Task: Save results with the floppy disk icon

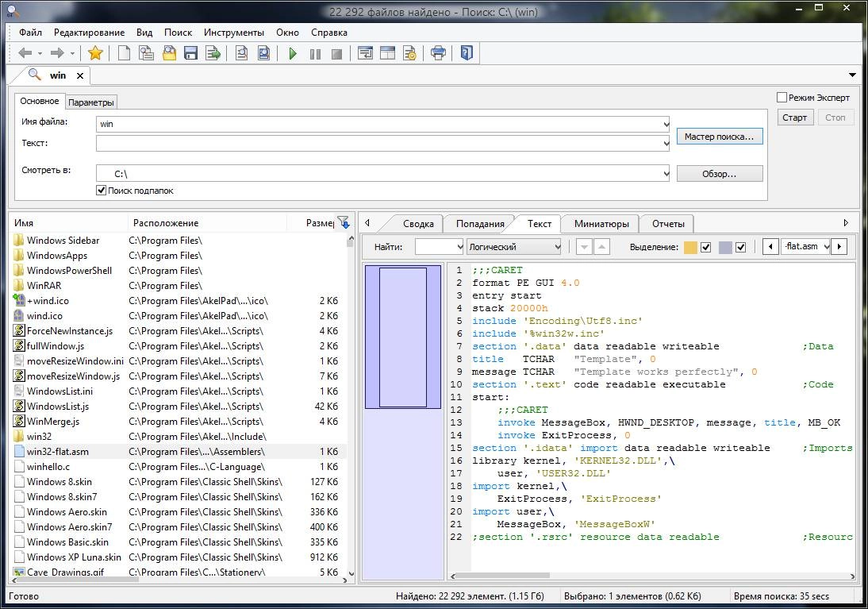Action: pyautogui.click(x=190, y=53)
